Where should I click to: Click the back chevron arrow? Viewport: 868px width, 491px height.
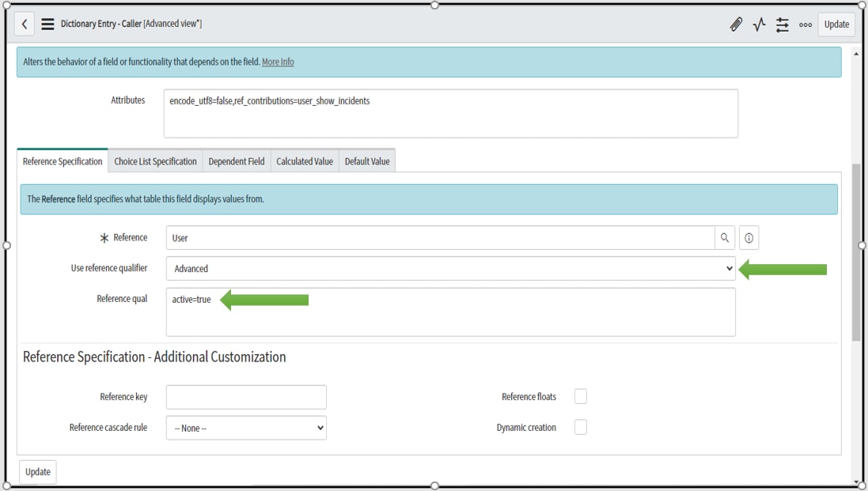coord(25,24)
